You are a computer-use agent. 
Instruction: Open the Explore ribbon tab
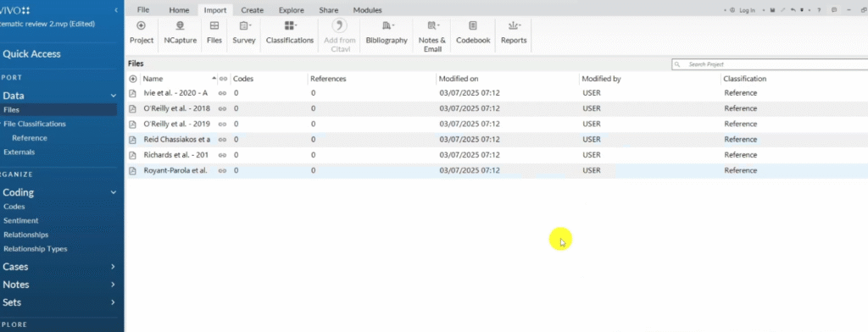click(x=292, y=10)
